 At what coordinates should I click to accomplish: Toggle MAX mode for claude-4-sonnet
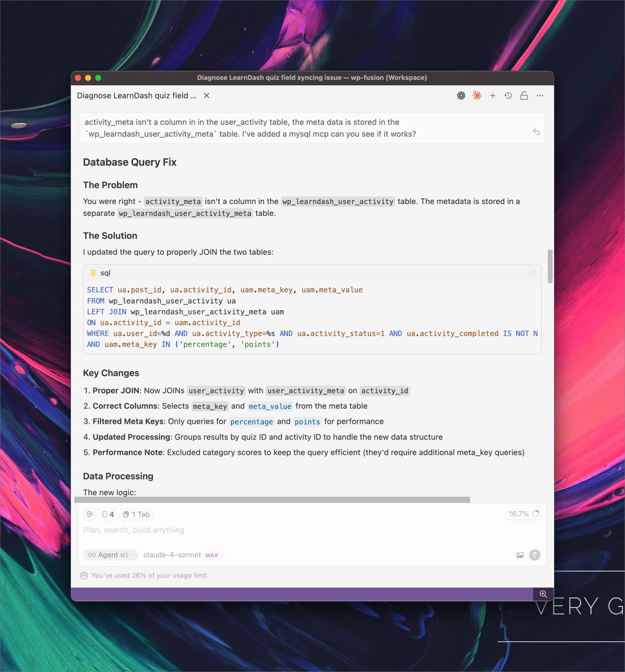coord(212,555)
